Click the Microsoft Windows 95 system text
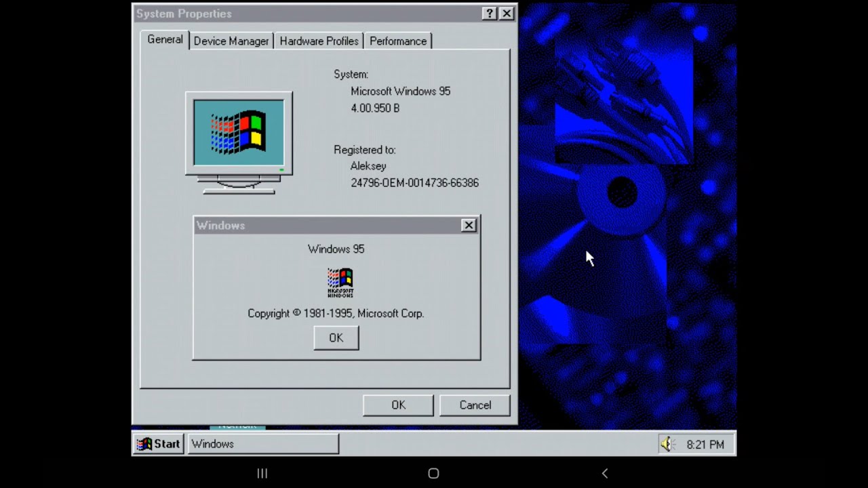Screen dimensions: 868x488 (400, 91)
